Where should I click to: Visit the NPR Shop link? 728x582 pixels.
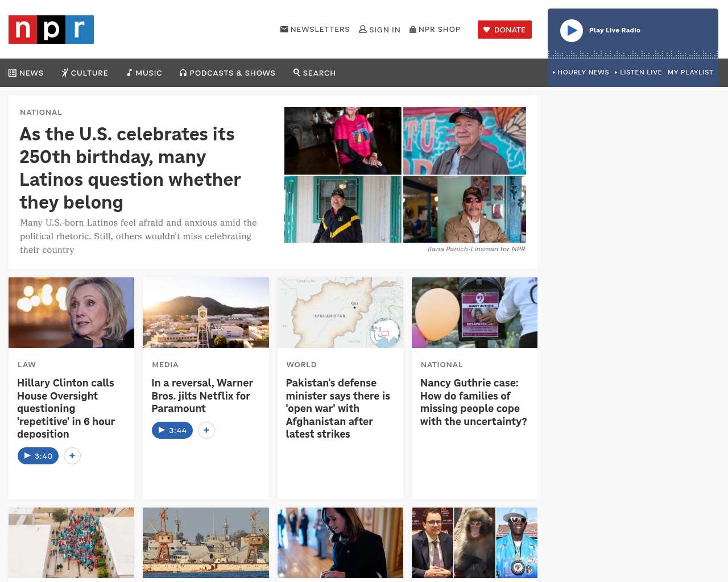pyautogui.click(x=435, y=29)
